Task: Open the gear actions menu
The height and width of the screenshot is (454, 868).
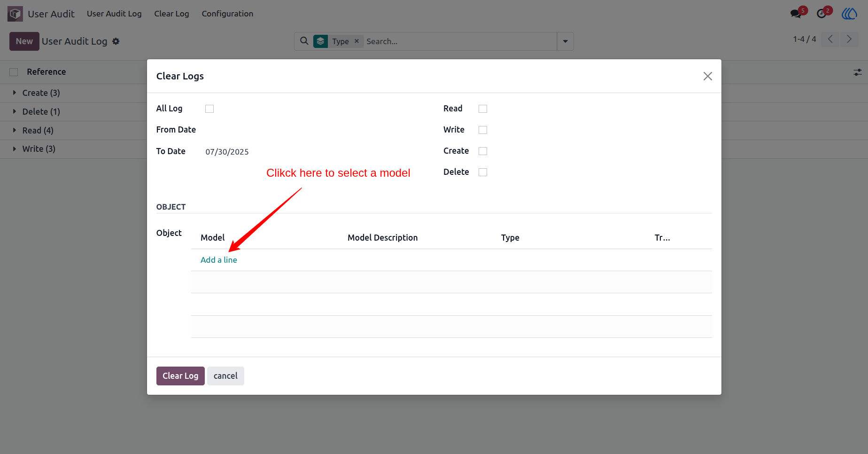Action: pyautogui.click(x=116, y=41)
